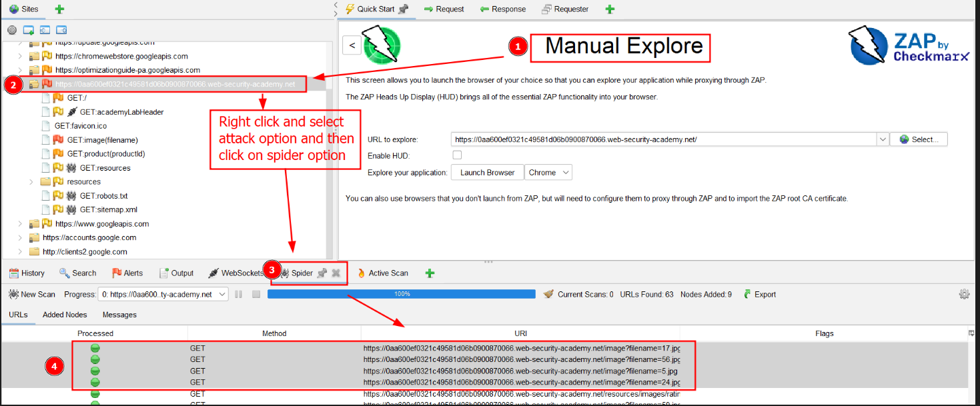
Task: Open the Response tab
Action: pos(502,9)
